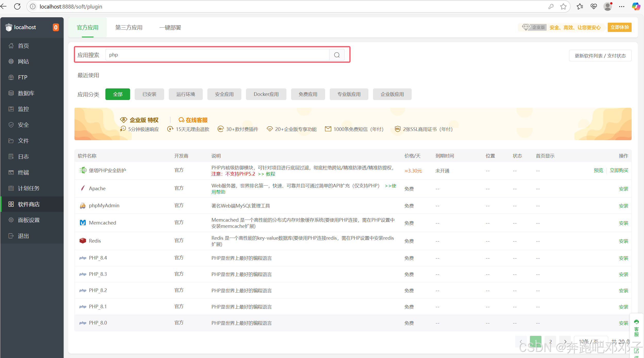Open browser profile avatar

[608, 6]
